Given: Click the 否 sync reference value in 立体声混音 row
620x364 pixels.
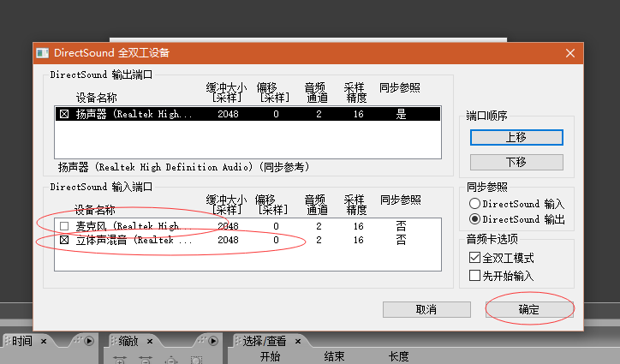Looking at the screenshot, I should point(401,240).
